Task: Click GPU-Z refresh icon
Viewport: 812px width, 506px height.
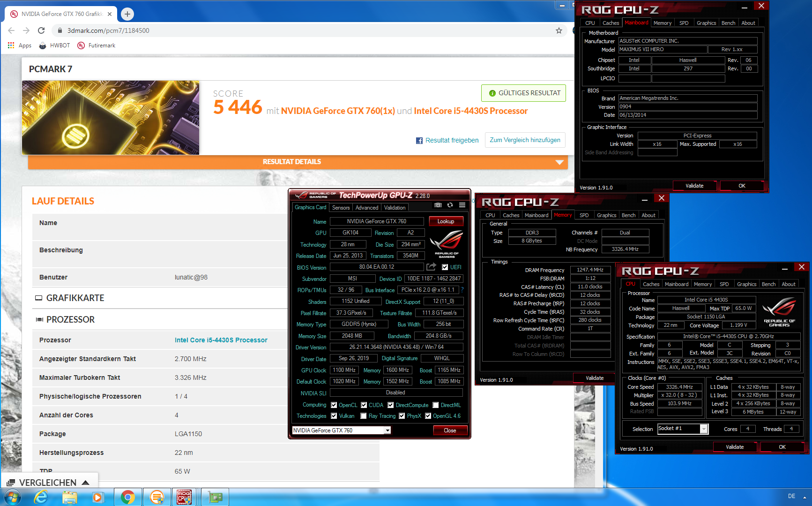Action: click(450, 205)
